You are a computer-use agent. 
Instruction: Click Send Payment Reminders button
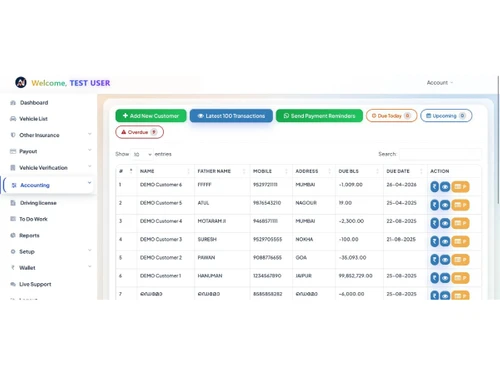319,116
